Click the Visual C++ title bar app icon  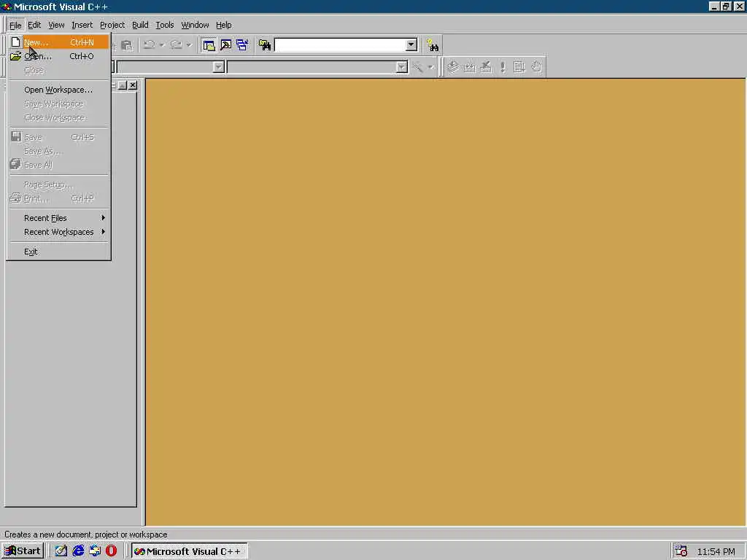point(7,7)
